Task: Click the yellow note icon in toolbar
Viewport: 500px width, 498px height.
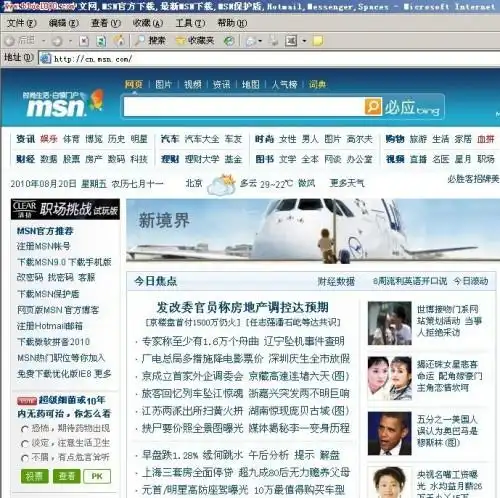Action: (x=318, y=41)
